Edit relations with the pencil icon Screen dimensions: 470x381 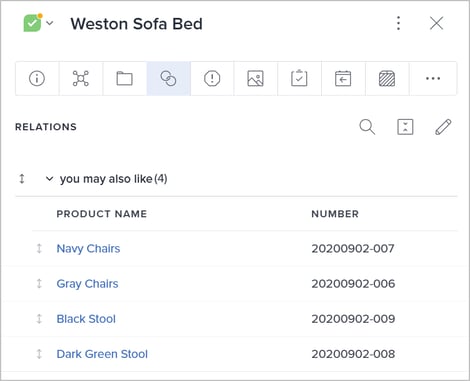coord(443,127)
